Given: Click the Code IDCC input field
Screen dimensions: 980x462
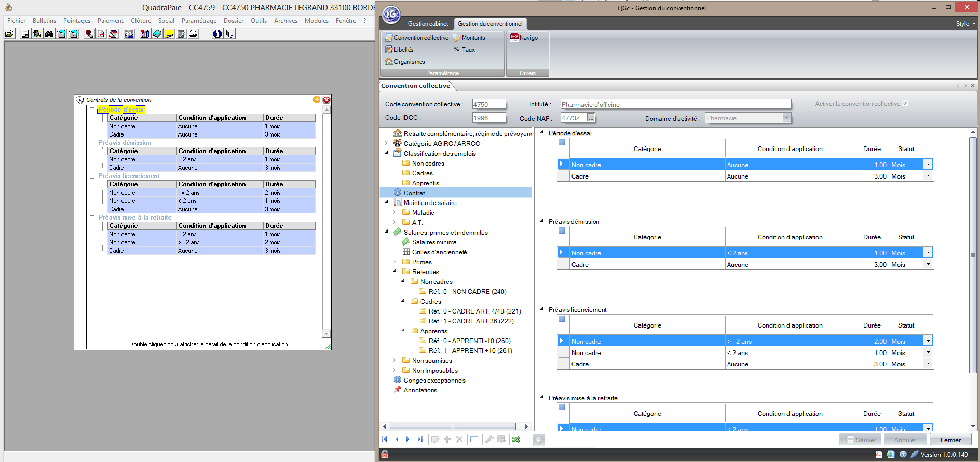Looking at the screenshot, I should pyautogui.click(x=489, y=118).
